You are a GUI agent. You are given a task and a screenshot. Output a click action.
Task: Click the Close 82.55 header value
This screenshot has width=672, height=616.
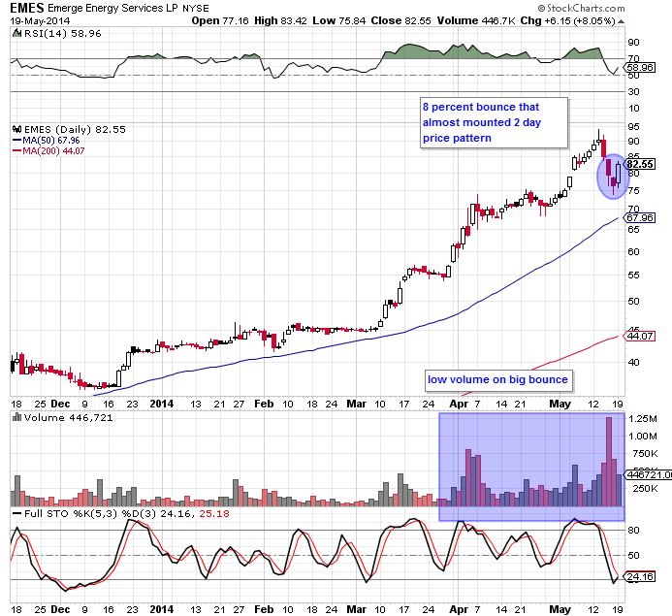(400, 20)
